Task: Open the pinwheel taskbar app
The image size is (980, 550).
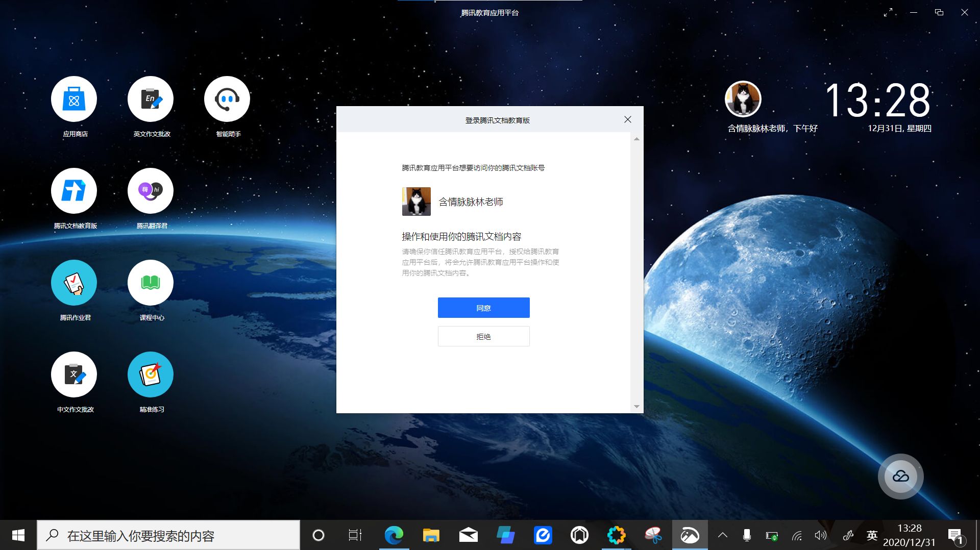Action: coord(653,535)
